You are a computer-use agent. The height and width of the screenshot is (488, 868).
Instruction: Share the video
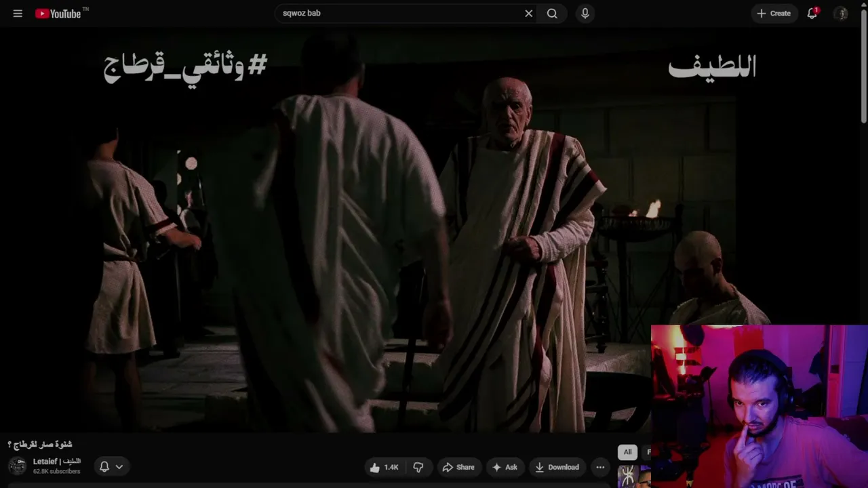[458, 467]
